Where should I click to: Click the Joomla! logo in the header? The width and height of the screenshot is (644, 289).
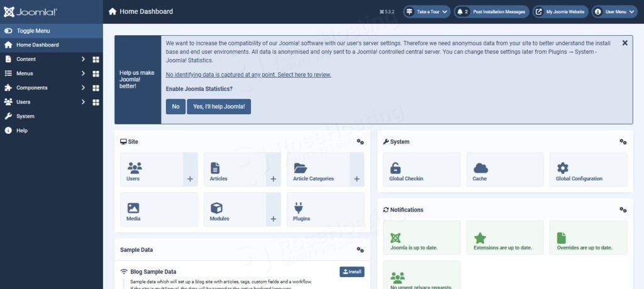30,12
